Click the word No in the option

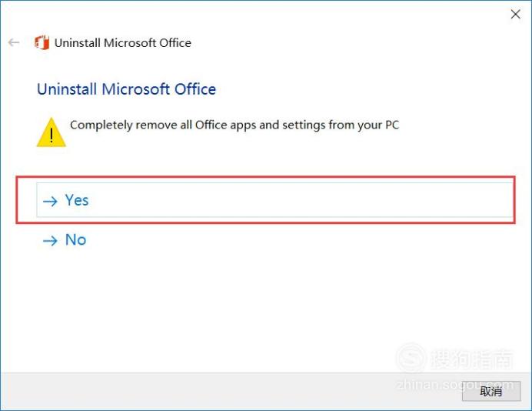tap(75, 240)
